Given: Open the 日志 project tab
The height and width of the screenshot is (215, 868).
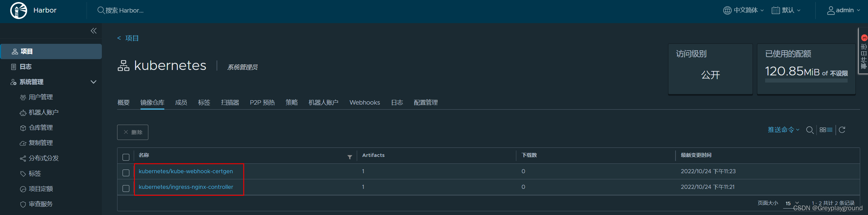Looking at the screenshot, I should click(x=397, y=103).
